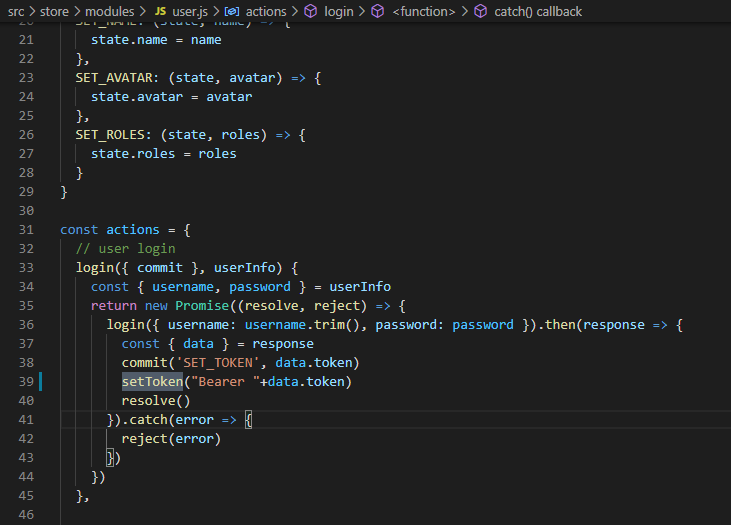This screenshot has height=525, width=731.
Task: Click the cube icon before 'login'
Action: [x=310, y=11]
